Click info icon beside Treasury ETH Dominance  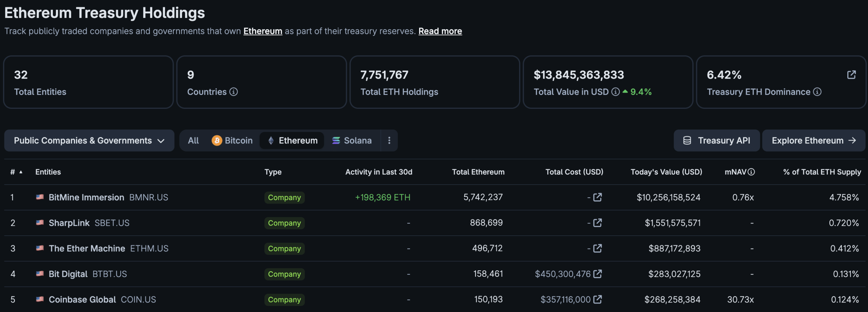tap(817, 92)
